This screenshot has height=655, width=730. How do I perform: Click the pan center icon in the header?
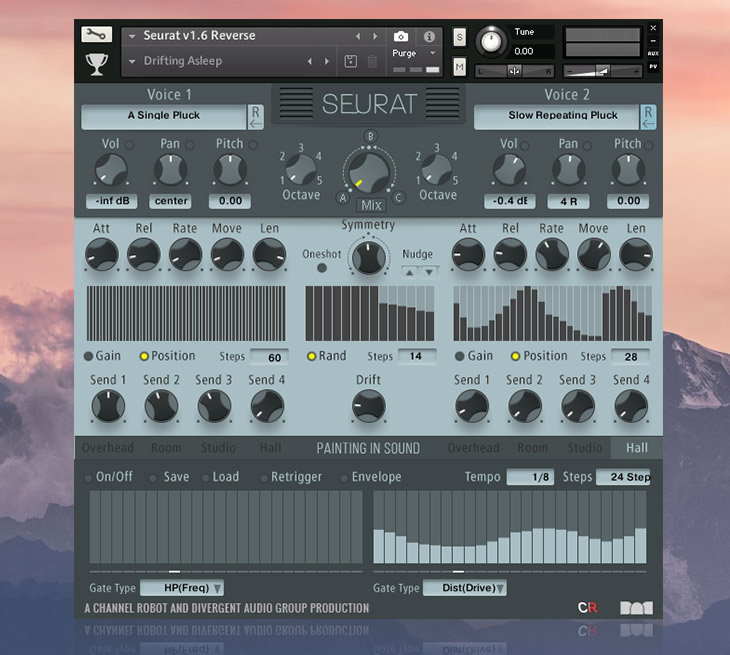514,71
